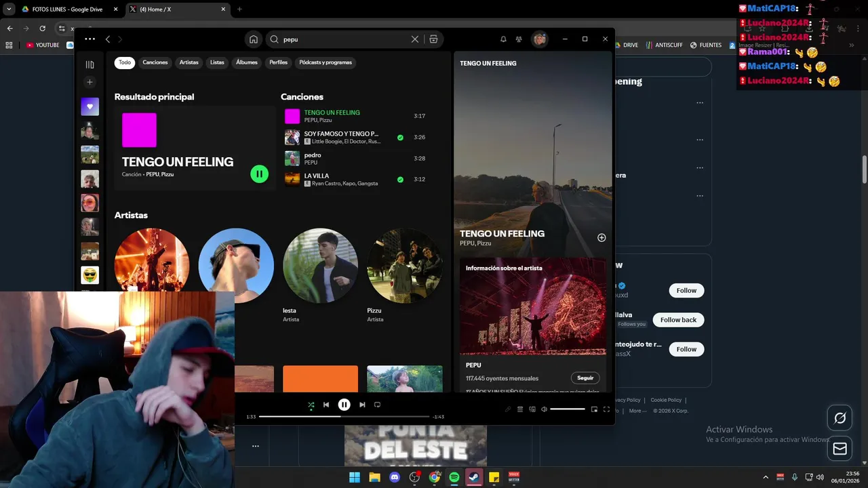This screenshot has height=488, width=868.
Task: Clear the 'pepu' search with the X icon
Action: pos(415,39)
